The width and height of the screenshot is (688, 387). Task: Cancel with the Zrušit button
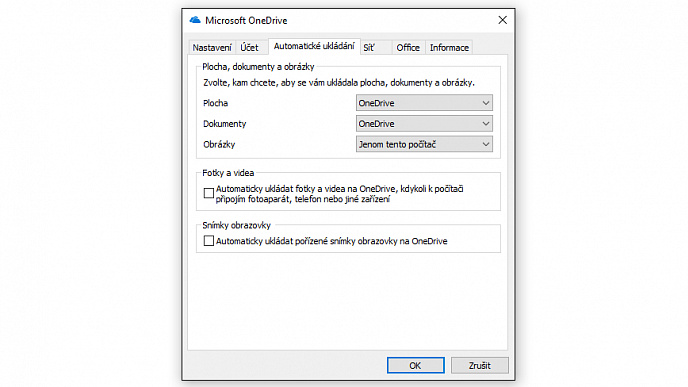click(x=480, y=366)
